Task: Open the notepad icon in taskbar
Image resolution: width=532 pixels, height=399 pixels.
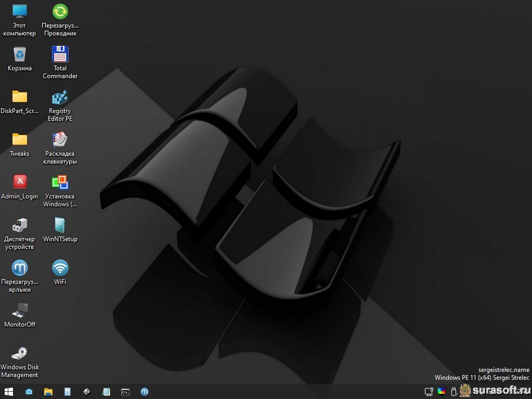Action: click(106, 392)
